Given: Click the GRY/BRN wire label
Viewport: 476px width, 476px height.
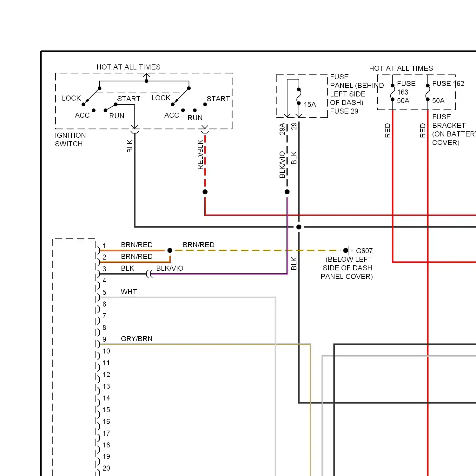Looking at the screenshot, I should click(136, 339).
